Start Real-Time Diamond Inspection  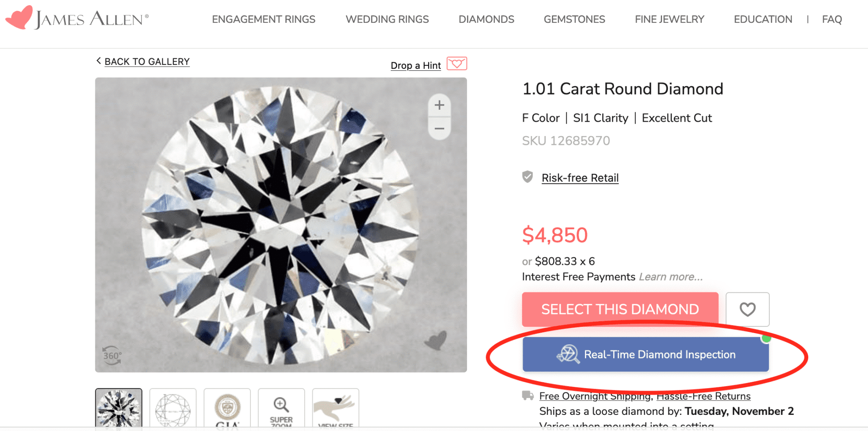pyautogui.click(x=645, y=354)
